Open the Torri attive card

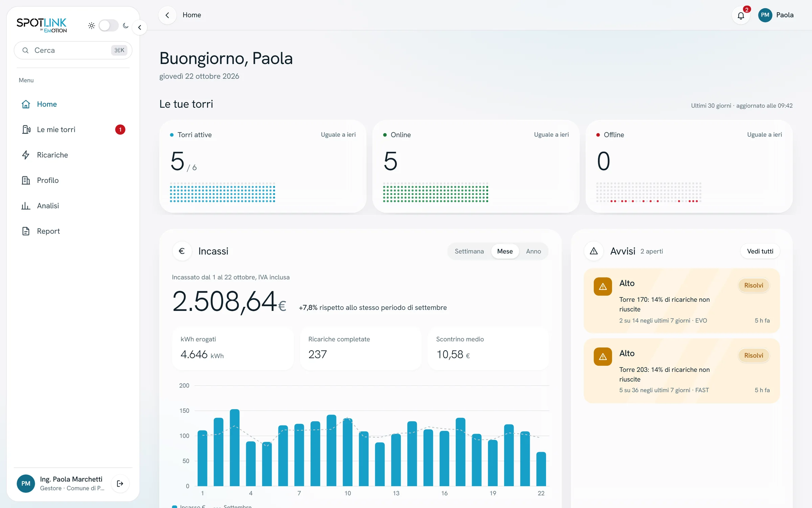[x=263, y=166]
